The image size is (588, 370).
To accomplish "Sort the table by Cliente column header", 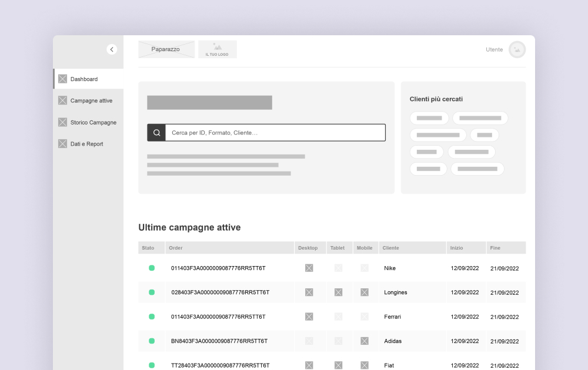I will [x=390, y=248].
